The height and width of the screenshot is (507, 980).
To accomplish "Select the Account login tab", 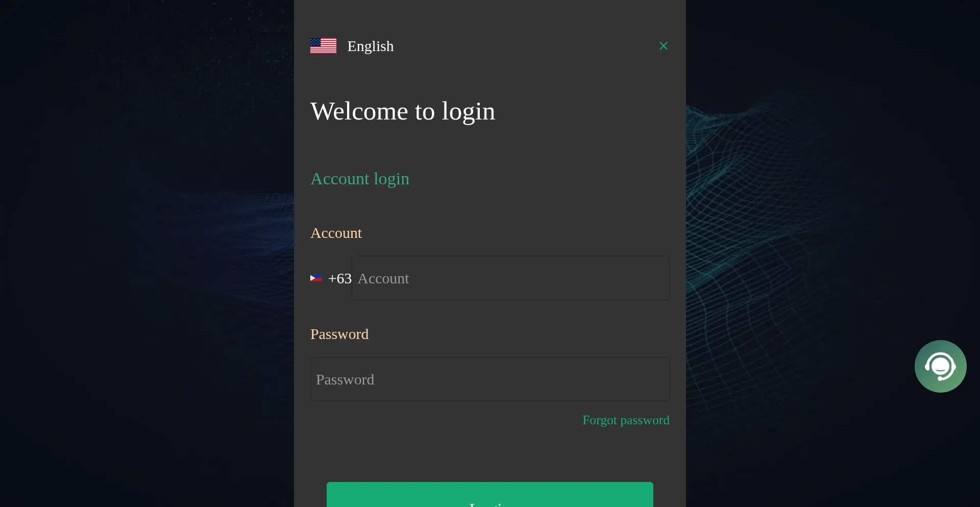I will point(360,179).
